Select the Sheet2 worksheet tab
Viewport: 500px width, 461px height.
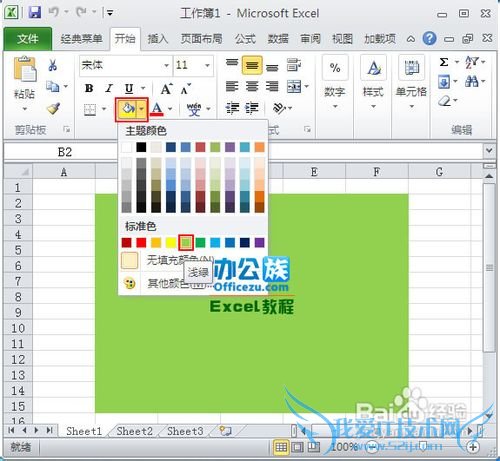pyautogui.click(x=134, y=431)
